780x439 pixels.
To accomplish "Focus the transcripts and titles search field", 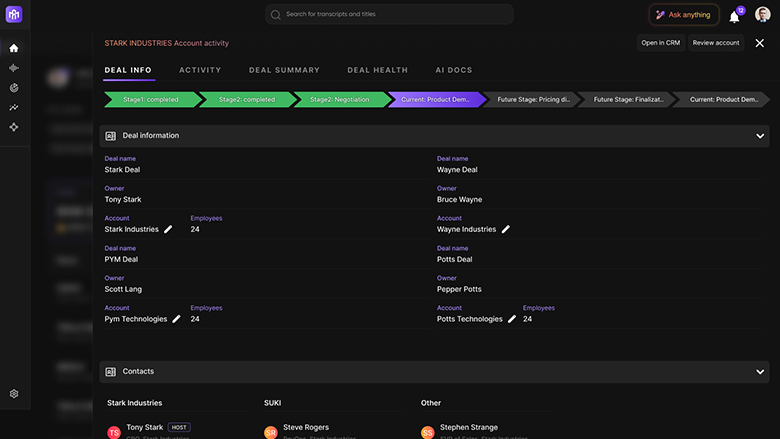I will click(390, 14).
